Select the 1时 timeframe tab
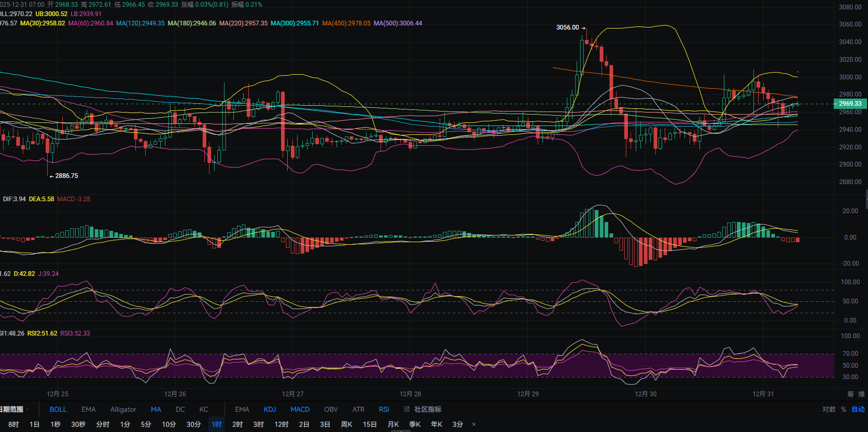Screen dimensions: 868x432 click(217, 424)
